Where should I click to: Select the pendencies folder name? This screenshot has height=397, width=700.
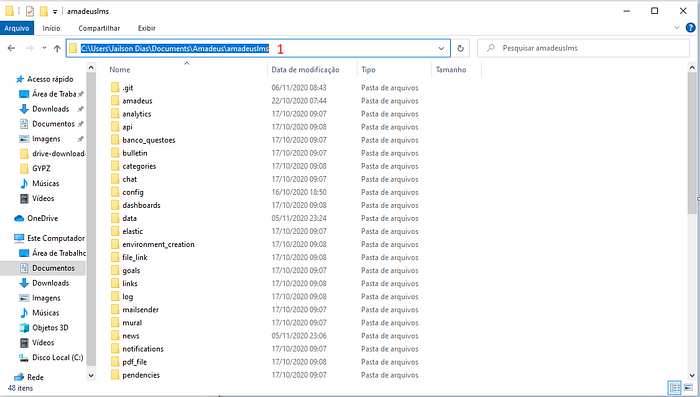141,375
